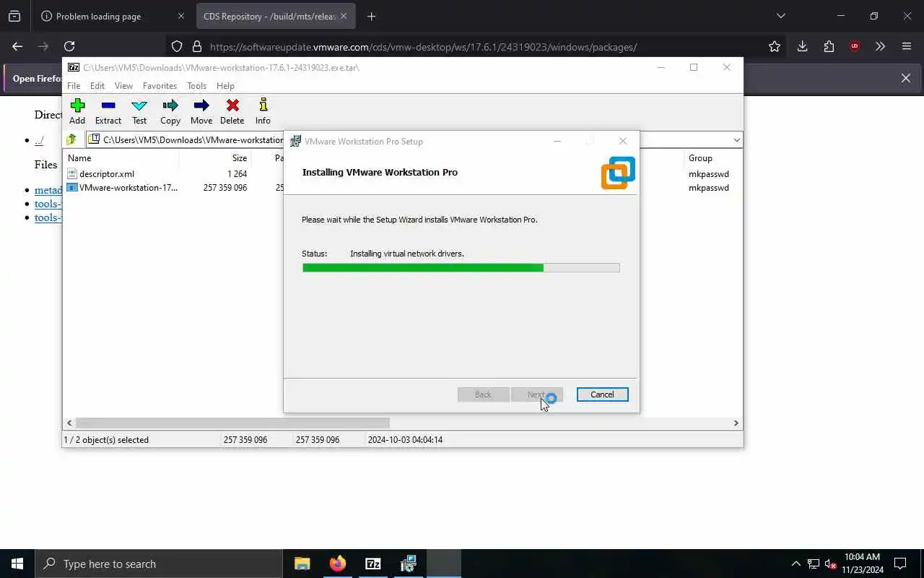Image resolution: width=924 pixels, height=578 pixels.
Task: Open the Favorites menu in 7-Zip
Action: click(x=160, y=85)
